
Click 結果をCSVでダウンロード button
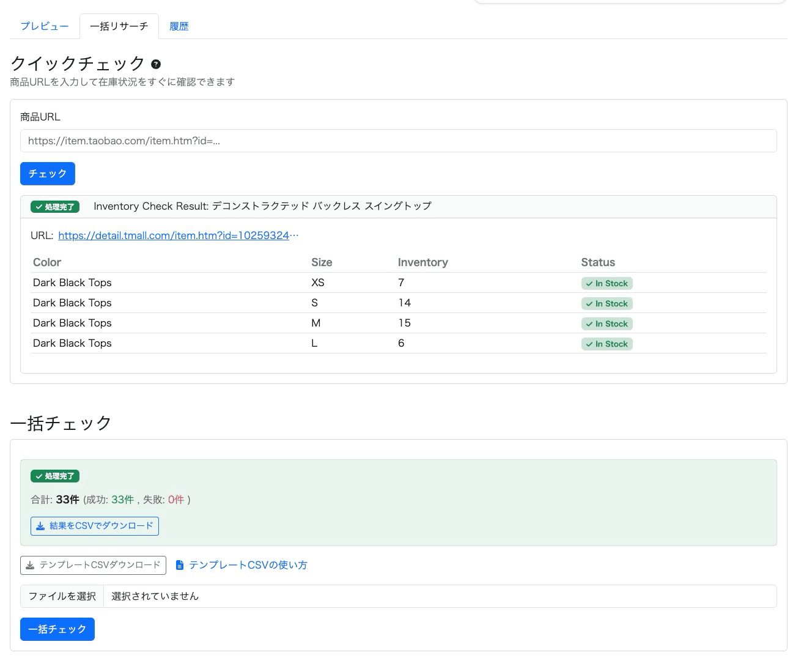coord(95,526)
